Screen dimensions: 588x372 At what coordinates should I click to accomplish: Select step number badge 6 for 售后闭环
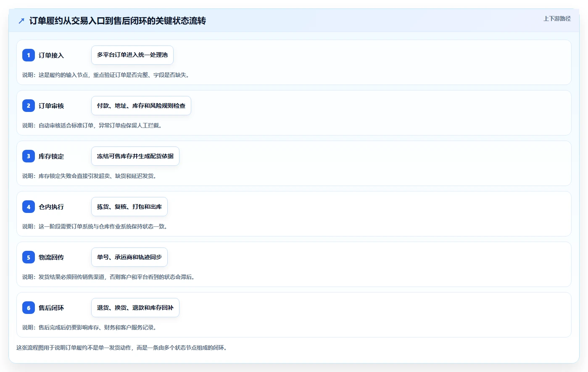pos(29,308)
